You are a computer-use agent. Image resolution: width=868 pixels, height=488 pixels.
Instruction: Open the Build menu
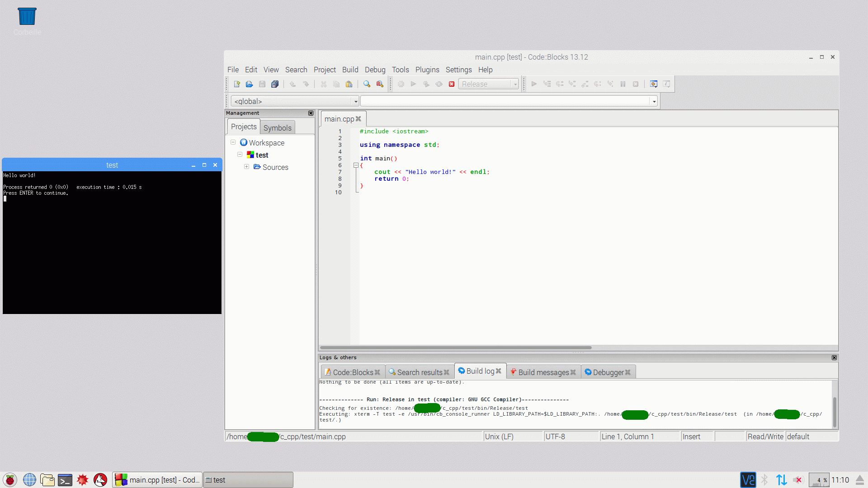[350, 70]
